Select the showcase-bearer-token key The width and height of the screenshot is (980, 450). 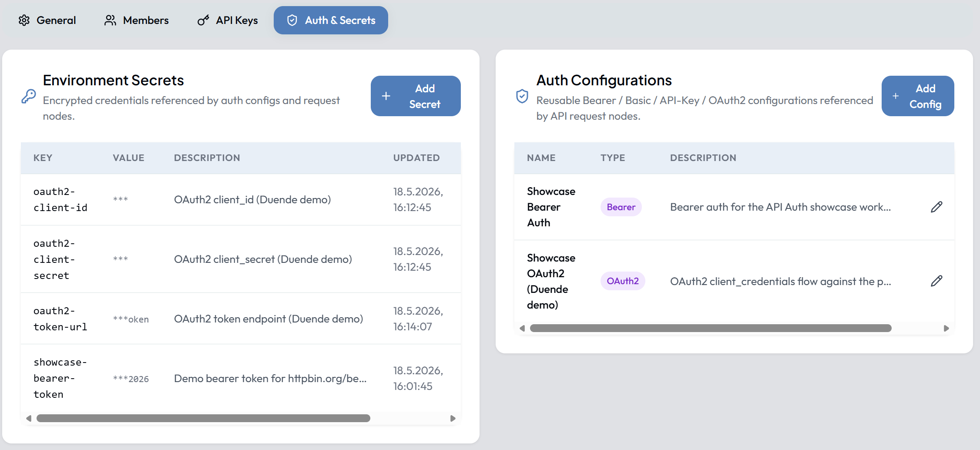[x=60, y=378]
